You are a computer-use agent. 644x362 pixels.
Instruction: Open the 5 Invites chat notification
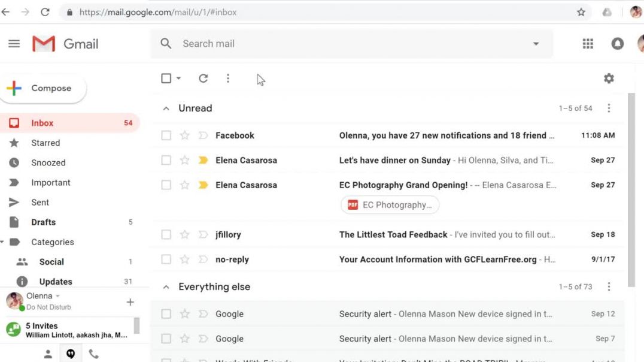coord(68,330)
